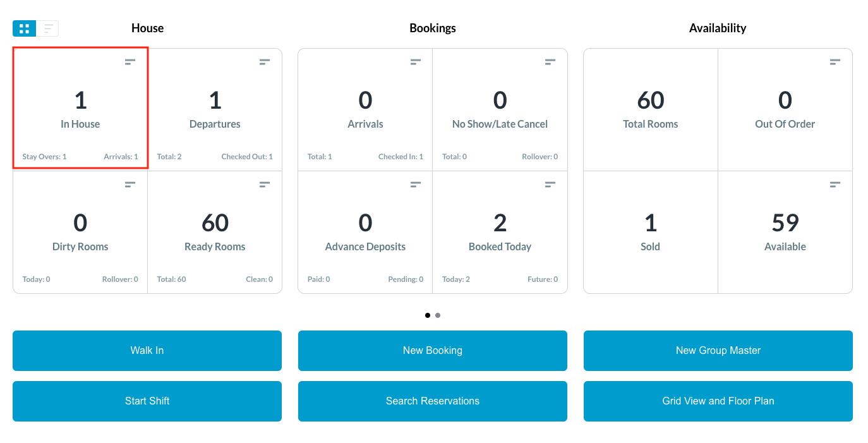Expand the Available rooms tile options
Image resolution: width=868 pixels, height=443 pixels.
(x=835, y=185)
